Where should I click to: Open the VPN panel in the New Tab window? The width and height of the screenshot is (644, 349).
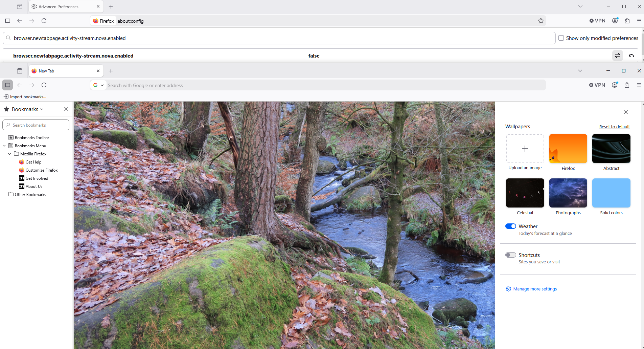coord(597,85)
